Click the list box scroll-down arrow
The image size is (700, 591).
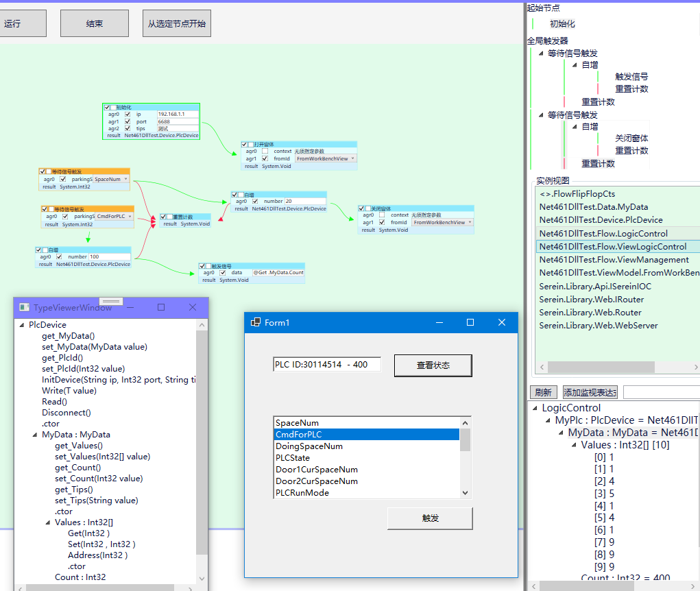465,493
